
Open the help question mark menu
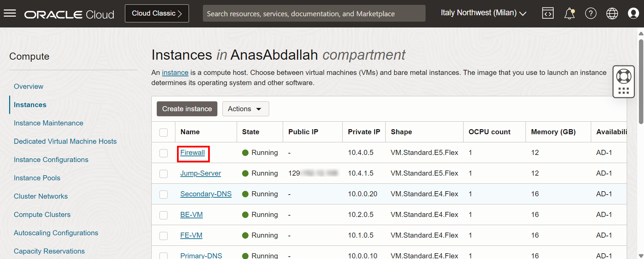click(x=591, y=13)
